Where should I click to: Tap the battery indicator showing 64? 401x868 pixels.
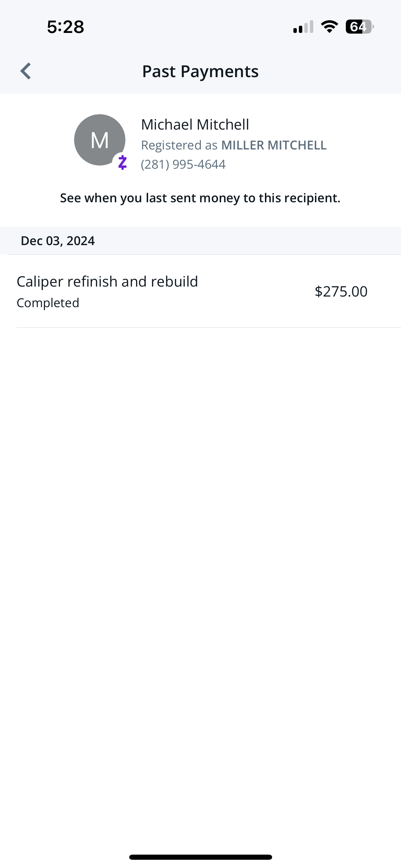tap(360, 27)
